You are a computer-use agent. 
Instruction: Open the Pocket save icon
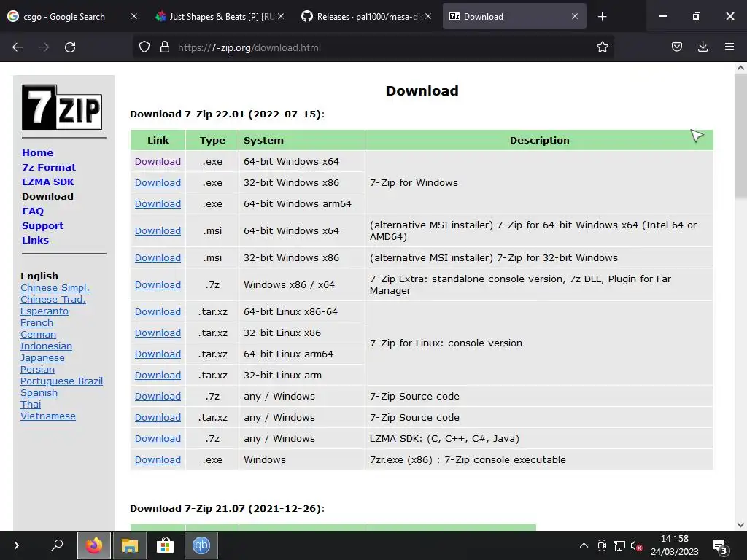(x=676, y=47)
